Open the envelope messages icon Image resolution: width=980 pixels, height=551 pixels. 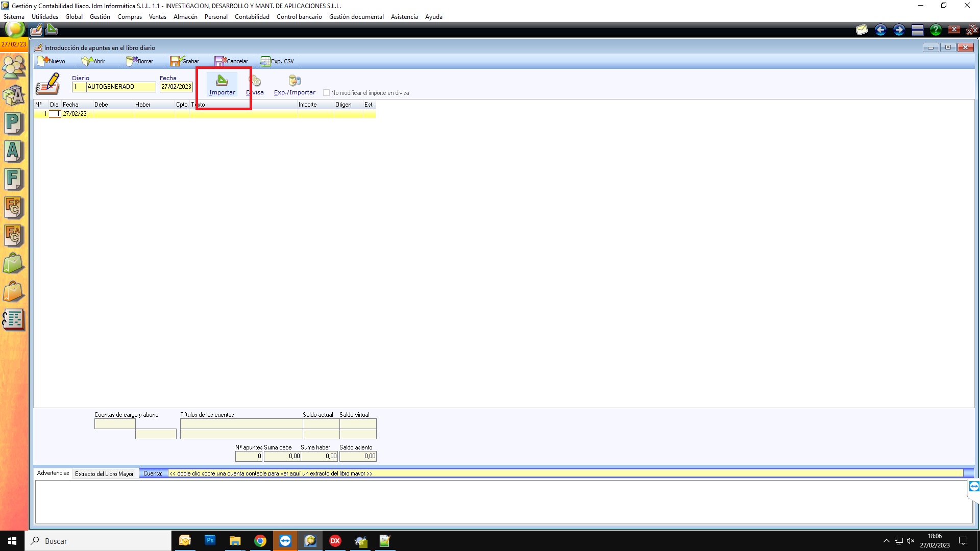[862, 30]
